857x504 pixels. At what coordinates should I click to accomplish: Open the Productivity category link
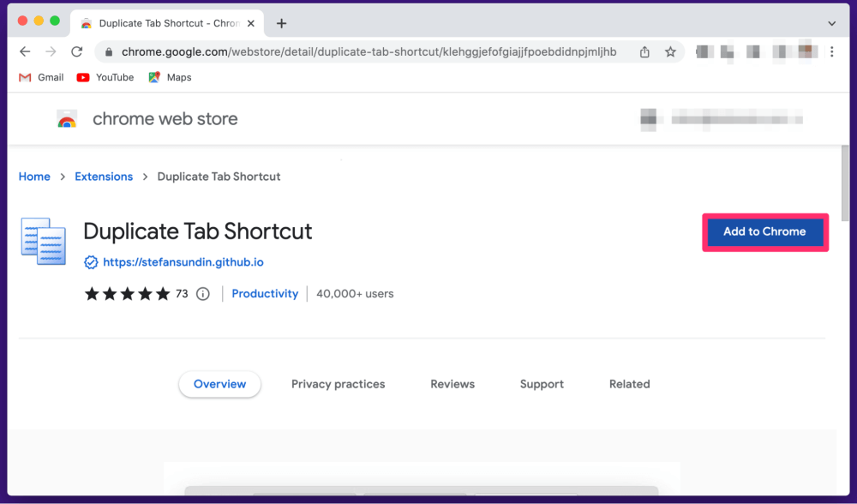pyautogui.click(x=265, y=294)
